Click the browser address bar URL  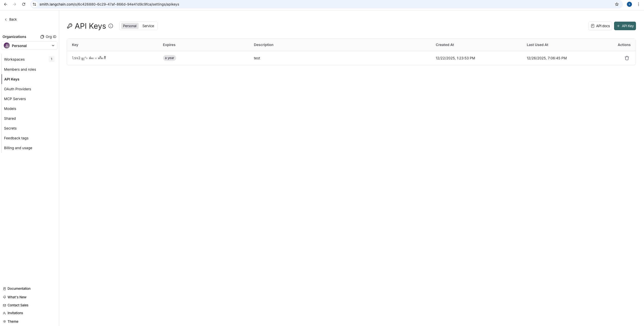[109, 4]
